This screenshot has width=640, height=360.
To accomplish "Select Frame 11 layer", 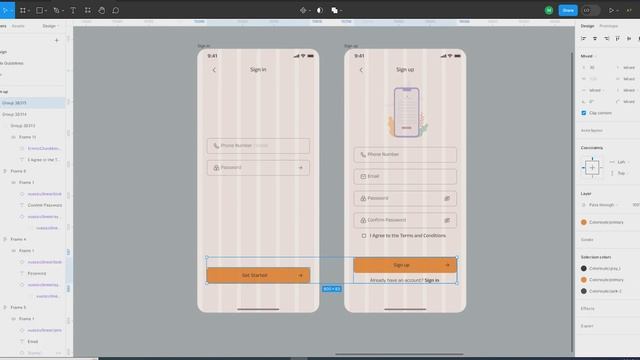I will point(27,137).
